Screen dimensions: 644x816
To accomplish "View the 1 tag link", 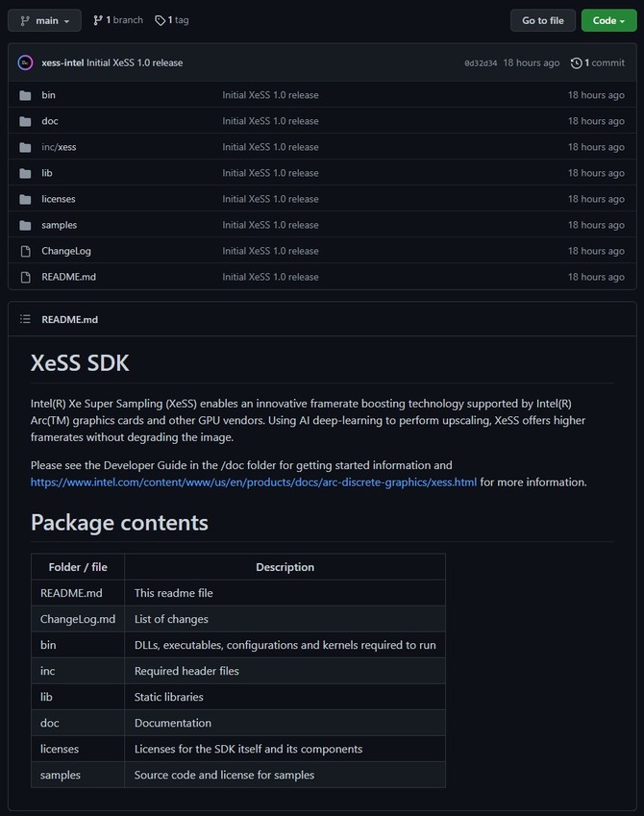I will click(172, 20).
